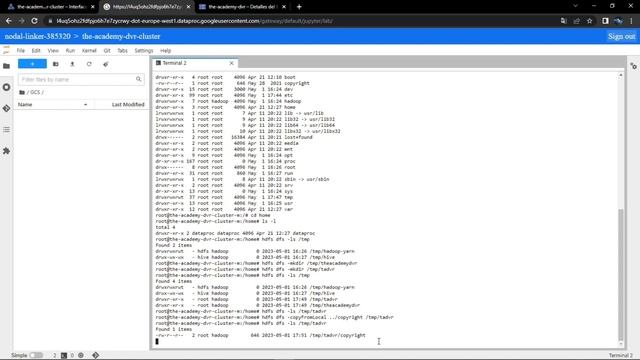The height and width of the screenshot is (360, 640).
Task: Click the GCS breadcrumb path
Action: click(x=36, y=93)
